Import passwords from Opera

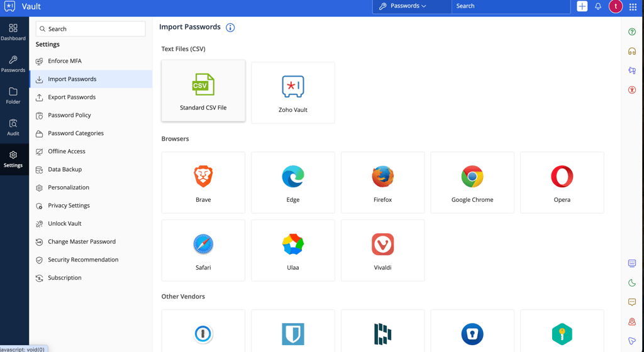[562, 182]
